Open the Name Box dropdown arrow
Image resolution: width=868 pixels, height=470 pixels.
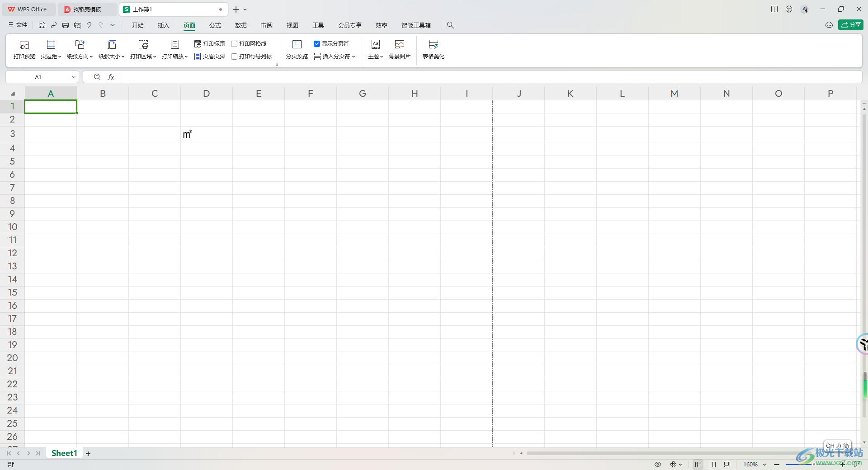(x=73, y=77)
